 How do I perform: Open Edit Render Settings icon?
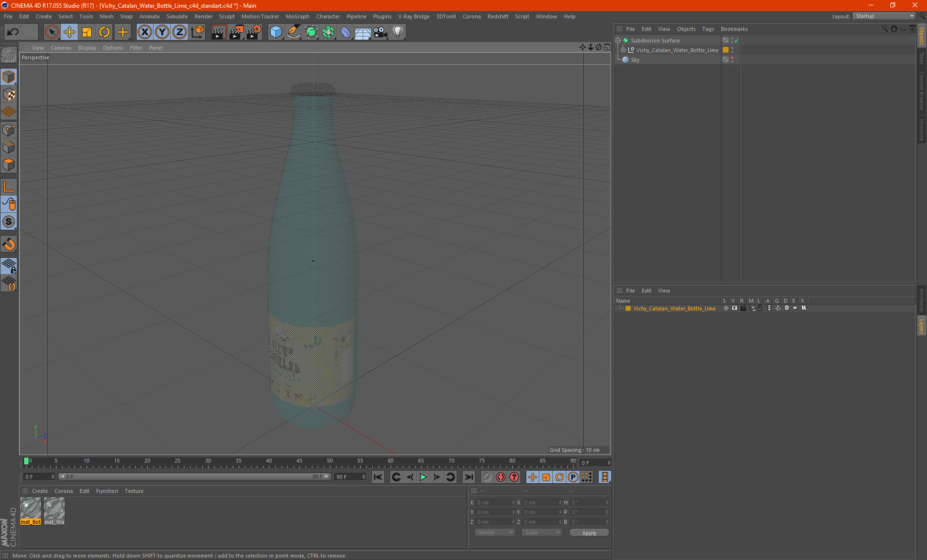[254, 32]
